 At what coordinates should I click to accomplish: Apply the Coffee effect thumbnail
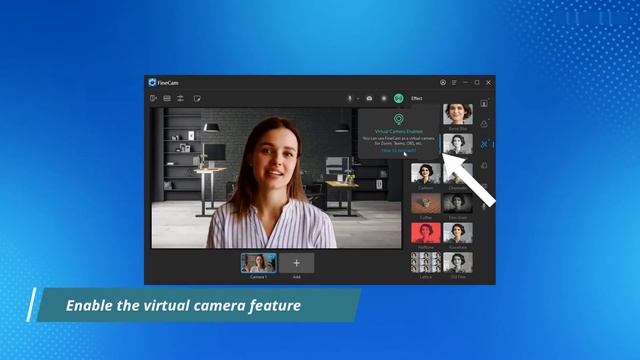click(x=426, y=203)
